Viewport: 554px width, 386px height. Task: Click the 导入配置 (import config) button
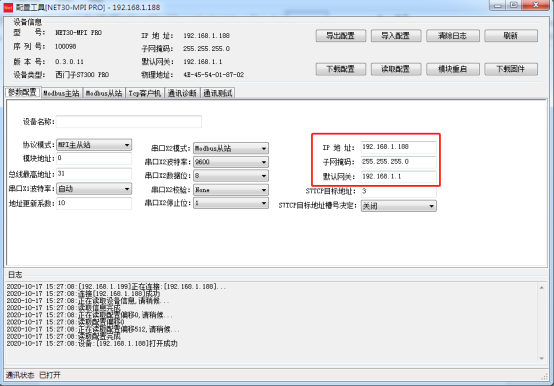coord(396,36)
